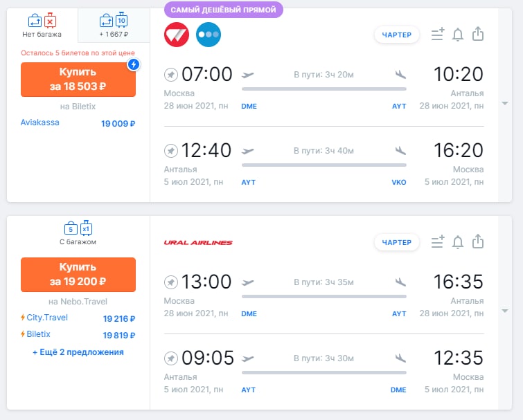The width and height of the screenshot is (523, 420).
Task: Share the first ticket via share icon
Action: [477, 34]
